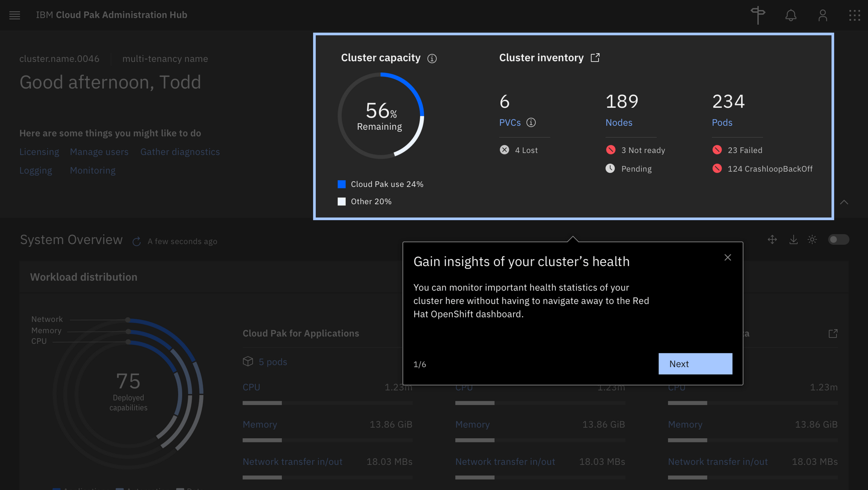Click Next in the tour dialog
The height and width of the screenshot is (490, 868).
(x=695, y=364)
